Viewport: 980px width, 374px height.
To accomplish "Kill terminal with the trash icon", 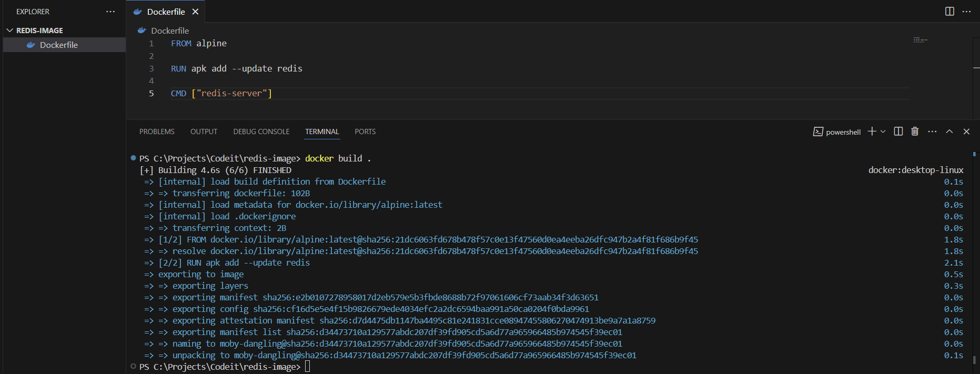I will pos(915,132).
